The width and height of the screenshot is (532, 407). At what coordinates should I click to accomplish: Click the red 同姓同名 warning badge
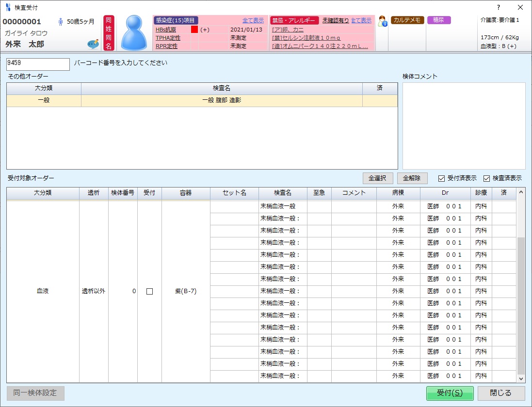click(x=109, y=33)
